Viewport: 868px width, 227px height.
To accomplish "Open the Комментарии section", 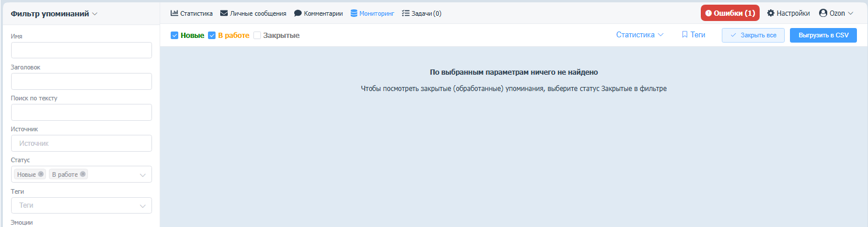I will click(318, 13).
